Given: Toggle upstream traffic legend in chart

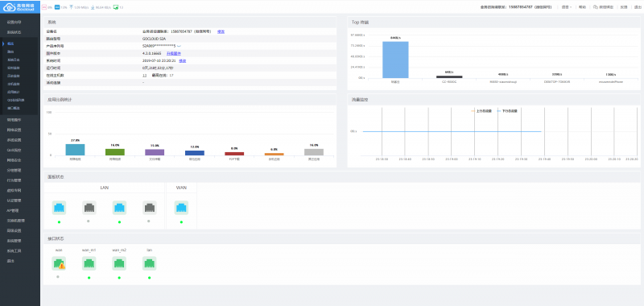Looking at the screenshot, I should 481,111.
